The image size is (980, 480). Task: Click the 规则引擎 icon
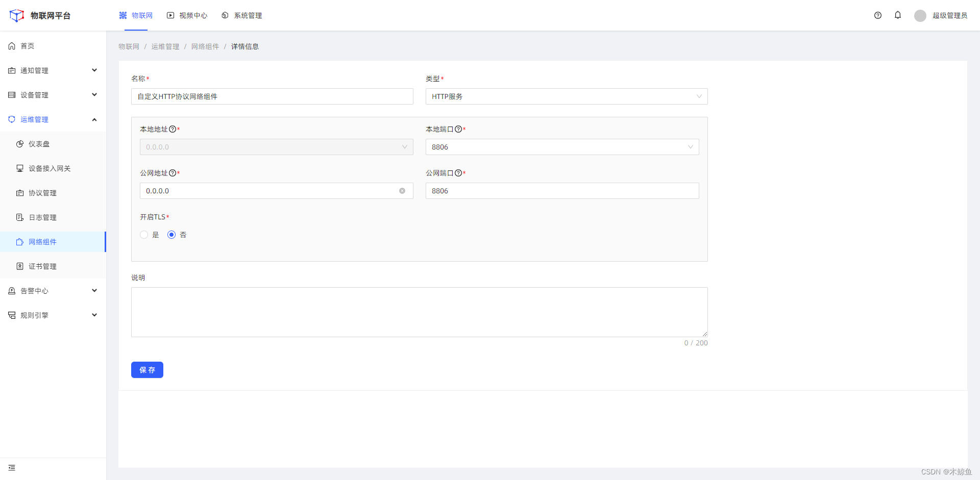click(x=12, y=315)
